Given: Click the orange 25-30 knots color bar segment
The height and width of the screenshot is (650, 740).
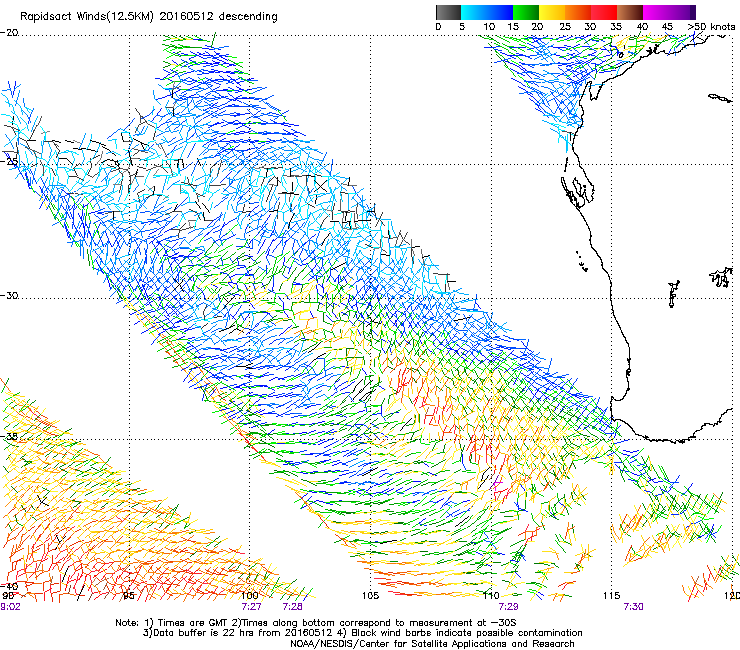Looking at the screenshot, I should pyautogui.click(x=578, y=12).
